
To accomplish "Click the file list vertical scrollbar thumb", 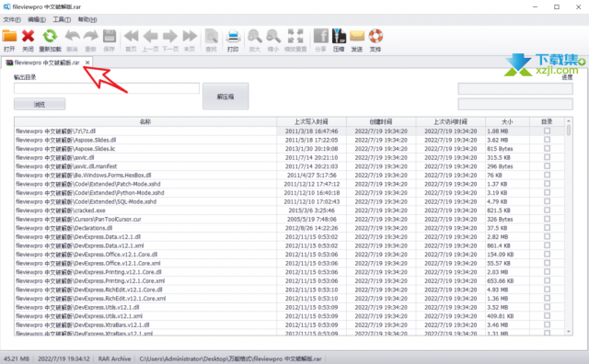I will 569,131.
